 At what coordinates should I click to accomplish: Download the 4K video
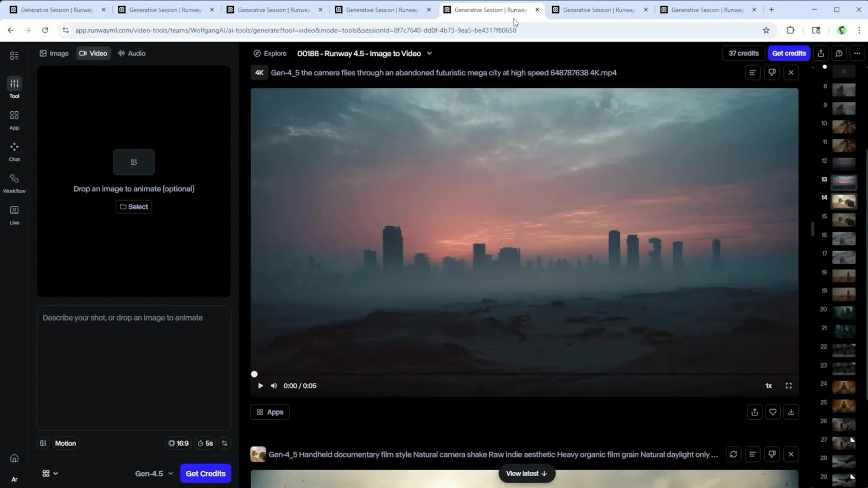791,412
